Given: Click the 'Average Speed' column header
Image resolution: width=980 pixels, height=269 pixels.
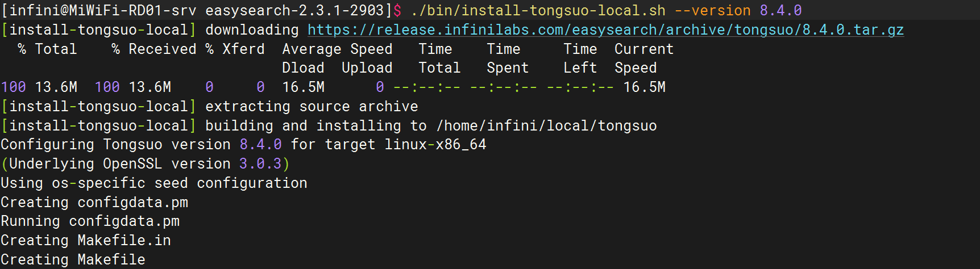Looking at the screenshot, I should pyautogui.click(x=337, y=49).
